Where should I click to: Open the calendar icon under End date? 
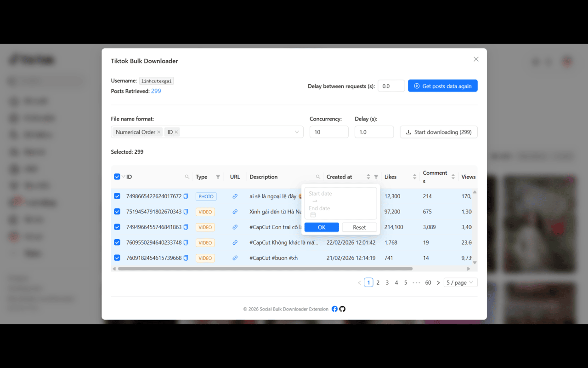tap(313, 215)
